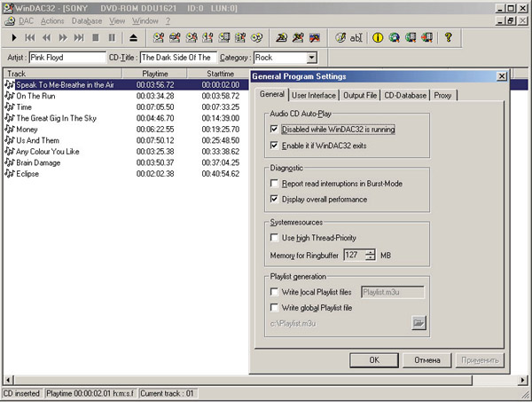Click the Memory for Ringbuffer value field
Screen dimensions: 532x402
click(x=355, y=255)
